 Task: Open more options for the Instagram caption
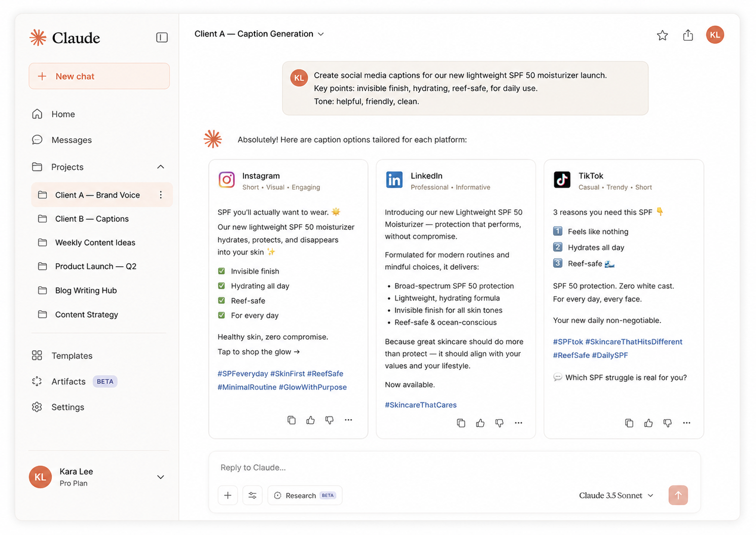tap(348, 420)
